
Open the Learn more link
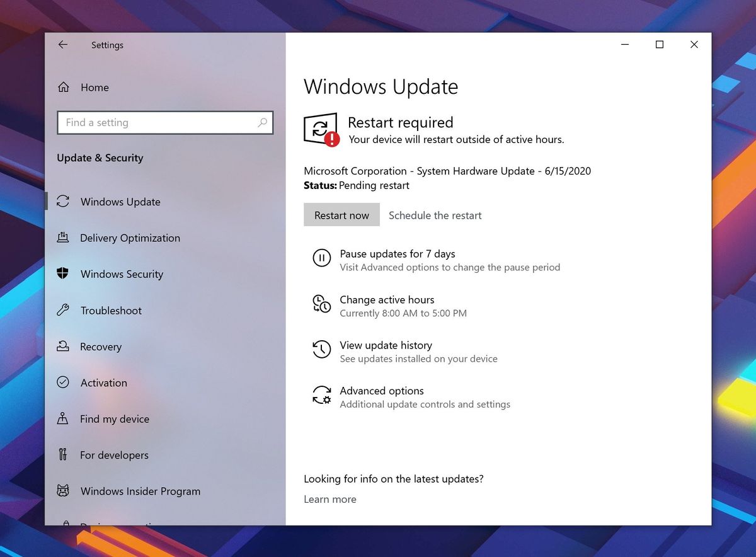coord(329,498)
